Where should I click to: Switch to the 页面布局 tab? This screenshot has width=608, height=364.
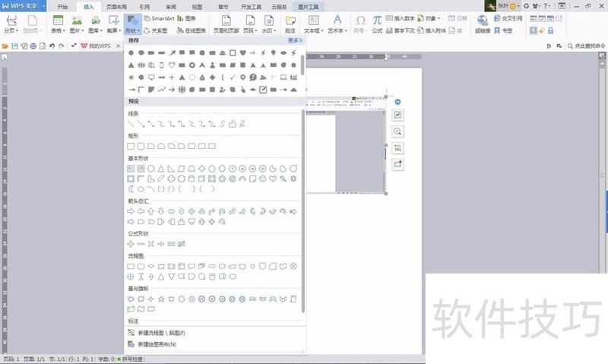tap(116, 7)
